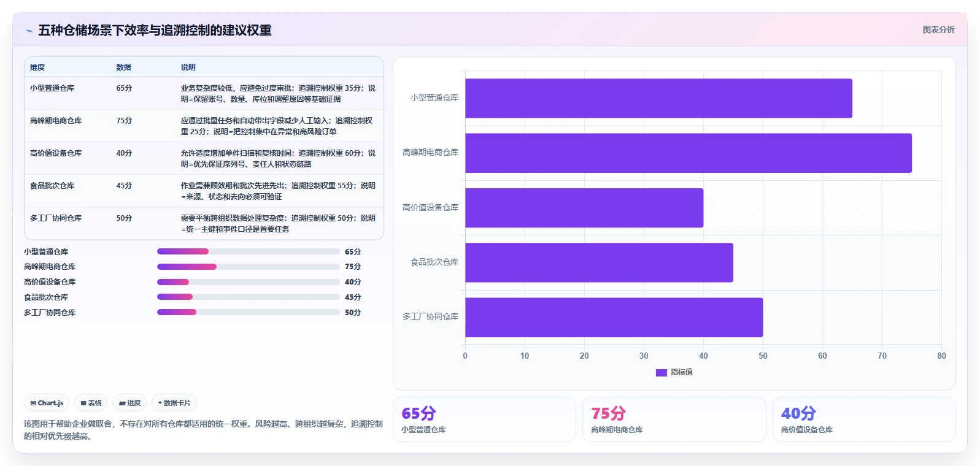980x466 pixels.
Task: Click the 图表分析 label in the header
Action: pos(938,29)
